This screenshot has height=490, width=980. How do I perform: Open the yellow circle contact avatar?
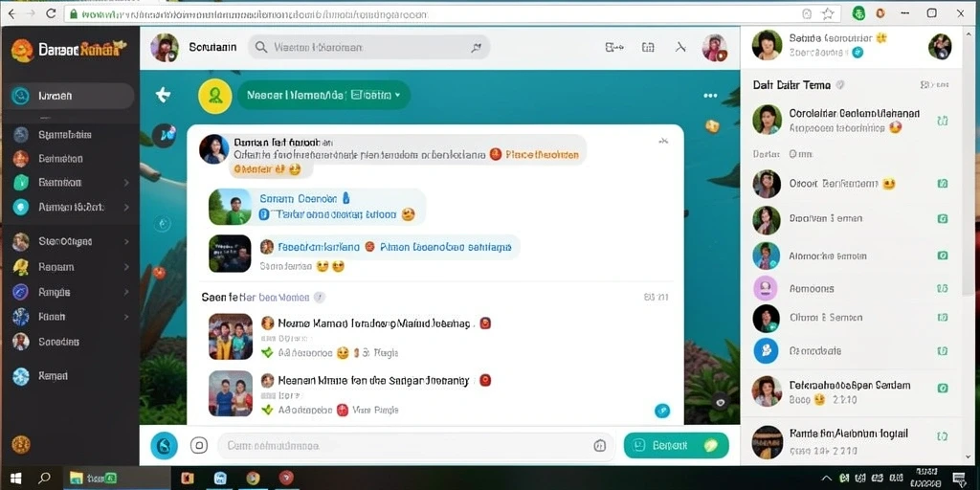(x=215, y=96)
